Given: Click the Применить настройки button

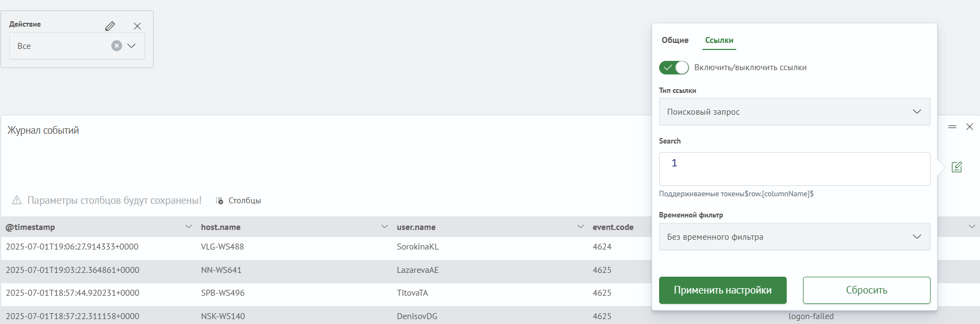Looking at the screenshot, I should (x=723, y=290).
